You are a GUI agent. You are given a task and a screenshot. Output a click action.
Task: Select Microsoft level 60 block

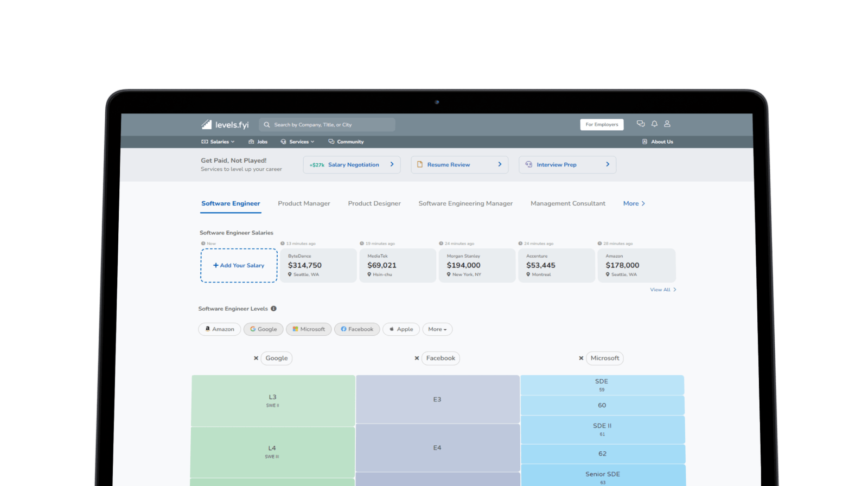(x=602, y=405)
